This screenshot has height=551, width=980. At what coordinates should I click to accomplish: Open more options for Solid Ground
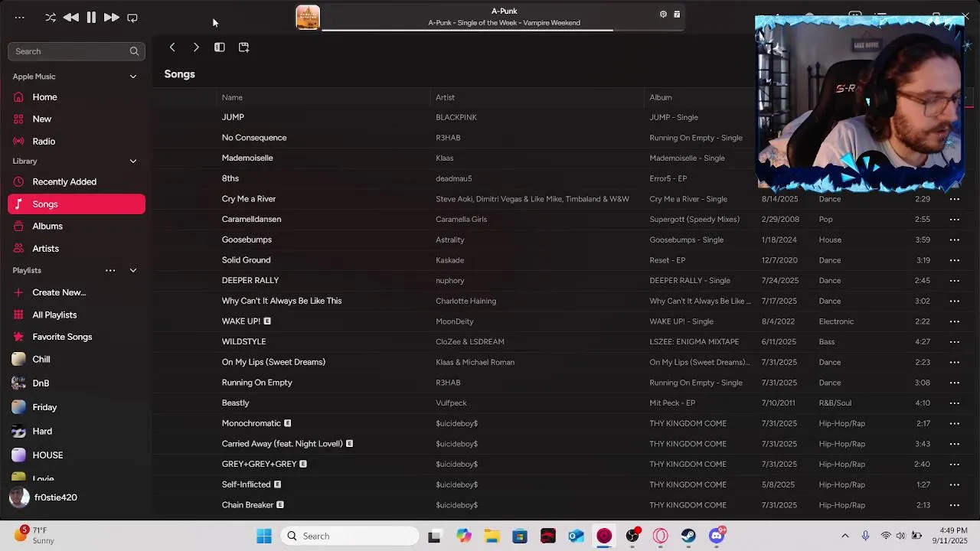954,260
